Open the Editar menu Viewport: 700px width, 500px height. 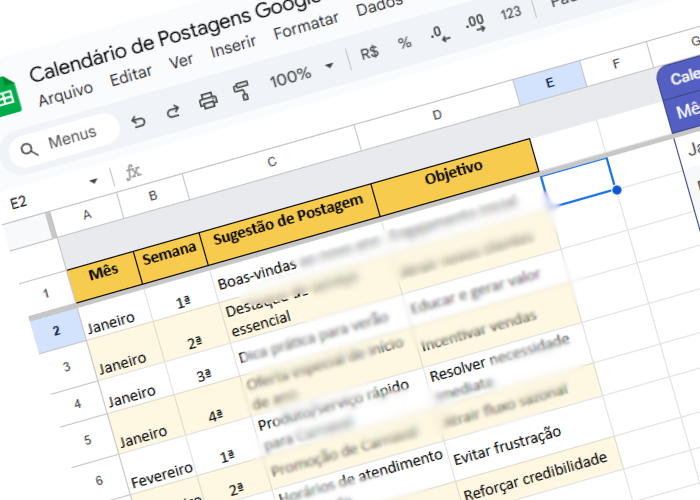click(x=131, y=75)
